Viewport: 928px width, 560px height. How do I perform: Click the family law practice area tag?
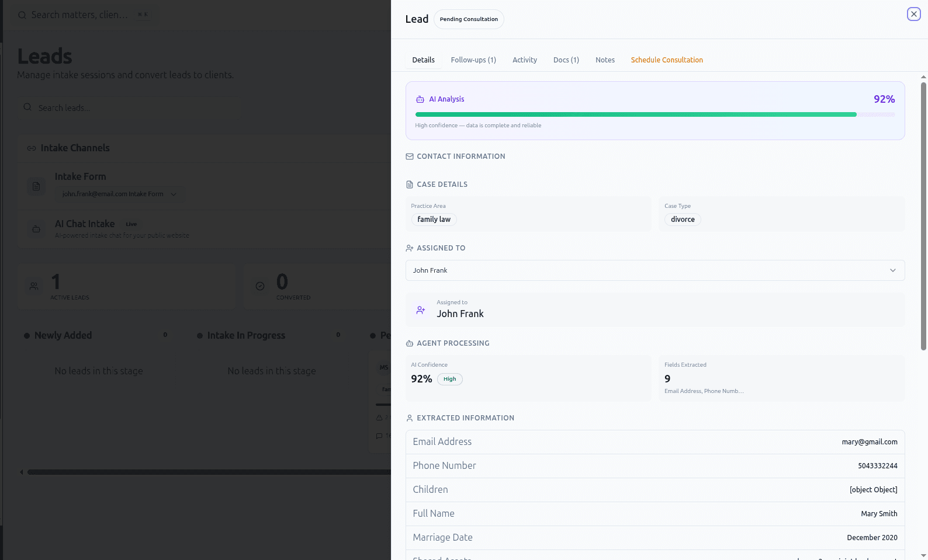(x=434, y=220)
